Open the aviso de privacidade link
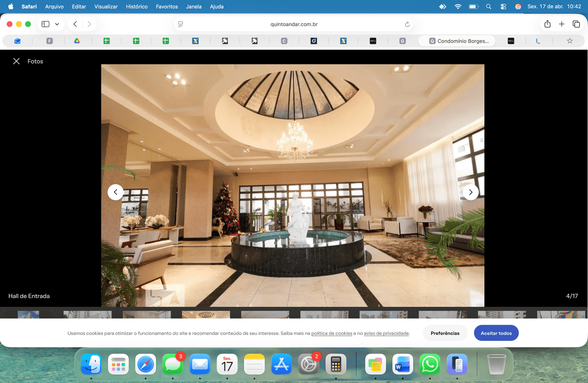This screenshot has height=383, width=588. click(x=386, y=333)
